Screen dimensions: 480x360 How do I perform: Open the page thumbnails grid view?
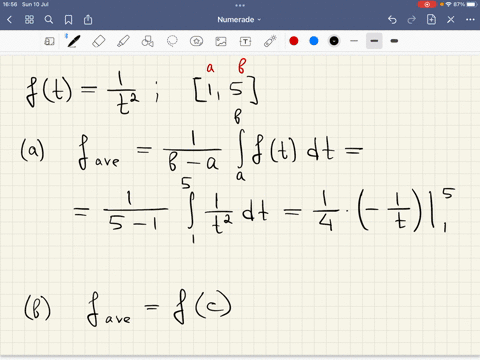point(29,20)
